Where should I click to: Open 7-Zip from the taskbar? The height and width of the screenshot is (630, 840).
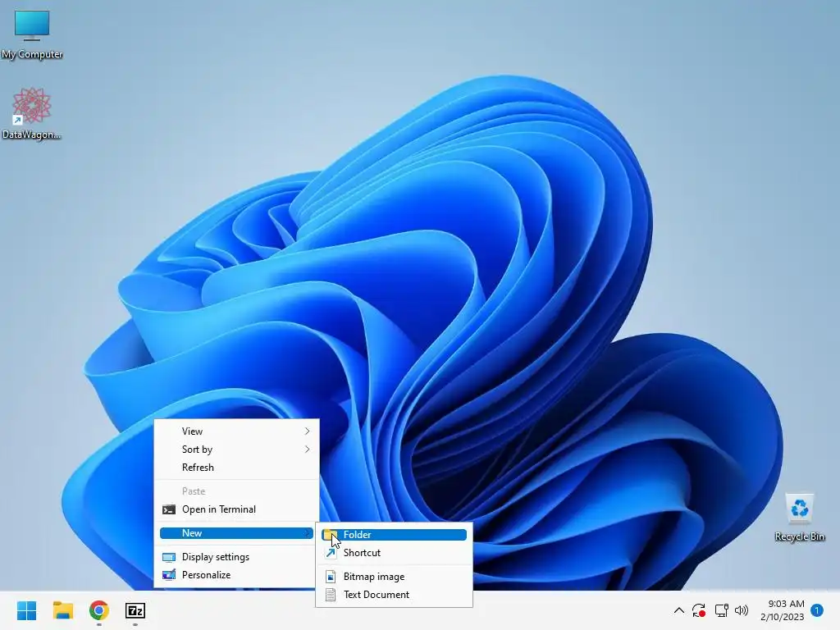[x=135, y=610]
